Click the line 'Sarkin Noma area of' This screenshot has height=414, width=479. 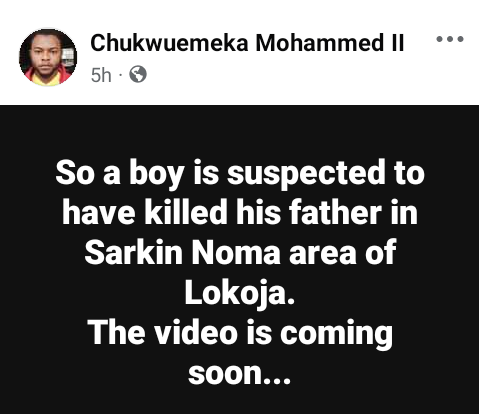point(240,253)
